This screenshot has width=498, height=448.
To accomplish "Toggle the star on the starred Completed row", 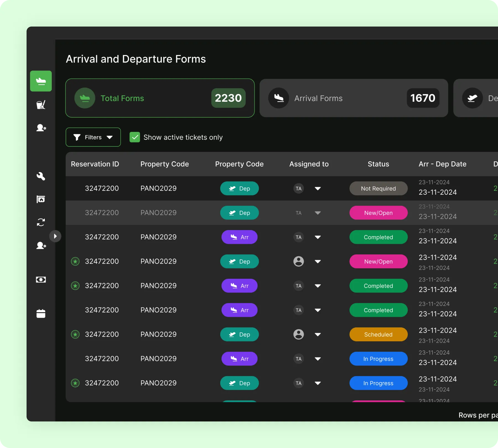I will 75,286.
